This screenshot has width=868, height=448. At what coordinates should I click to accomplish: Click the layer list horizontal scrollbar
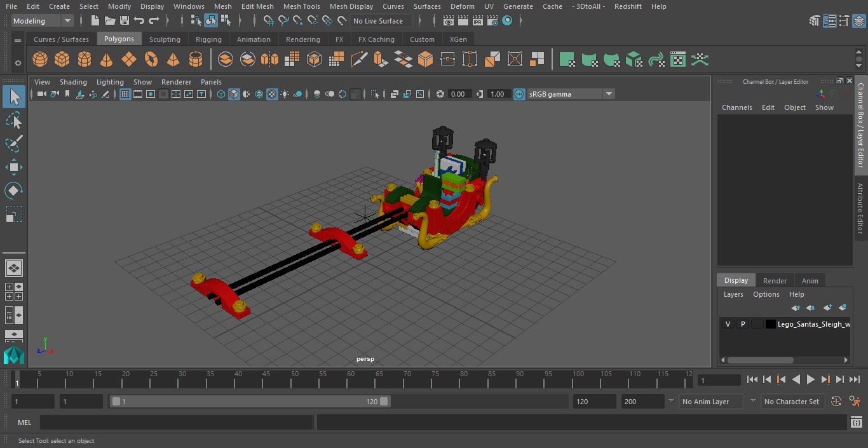click(761, 360)
